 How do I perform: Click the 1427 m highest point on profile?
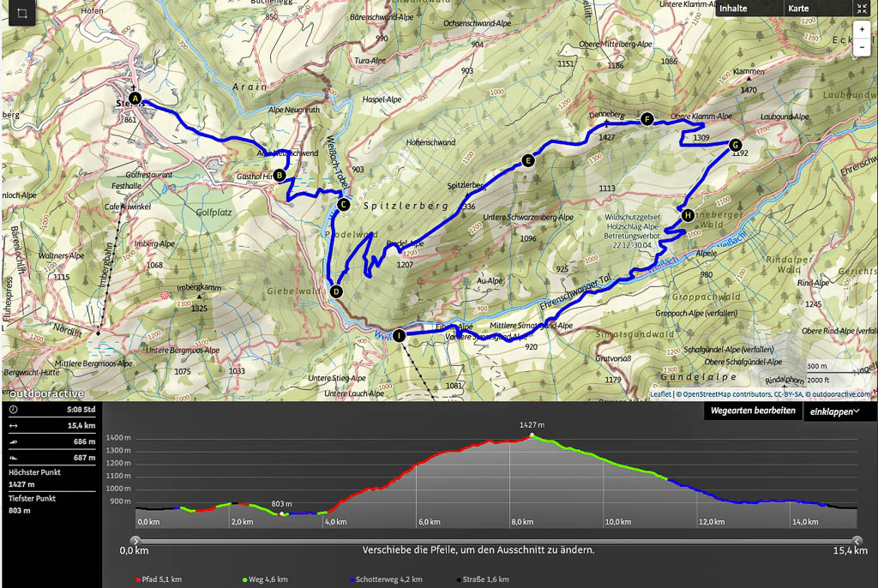pyautogui.click(x=532, y=435)
